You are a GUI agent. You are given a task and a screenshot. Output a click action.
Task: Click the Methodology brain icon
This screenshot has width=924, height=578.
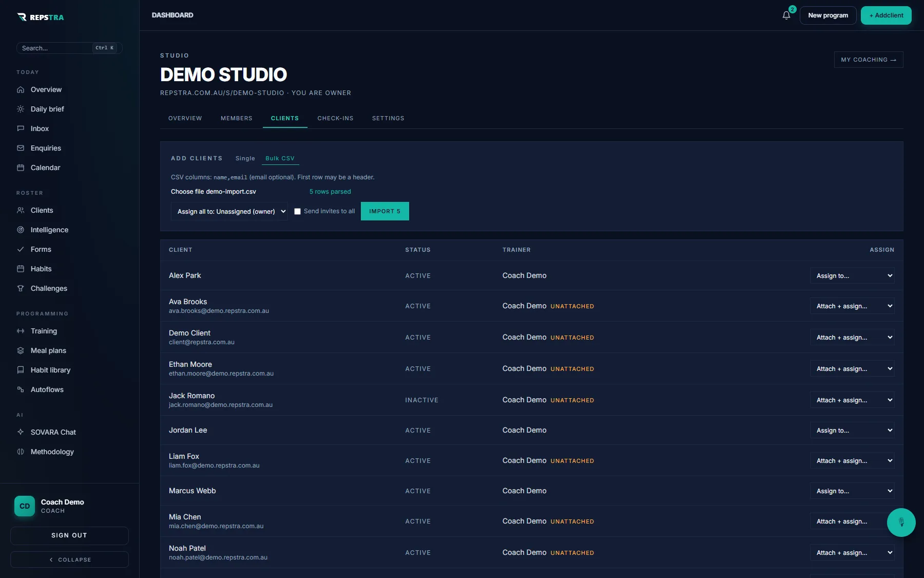point(21,452)
